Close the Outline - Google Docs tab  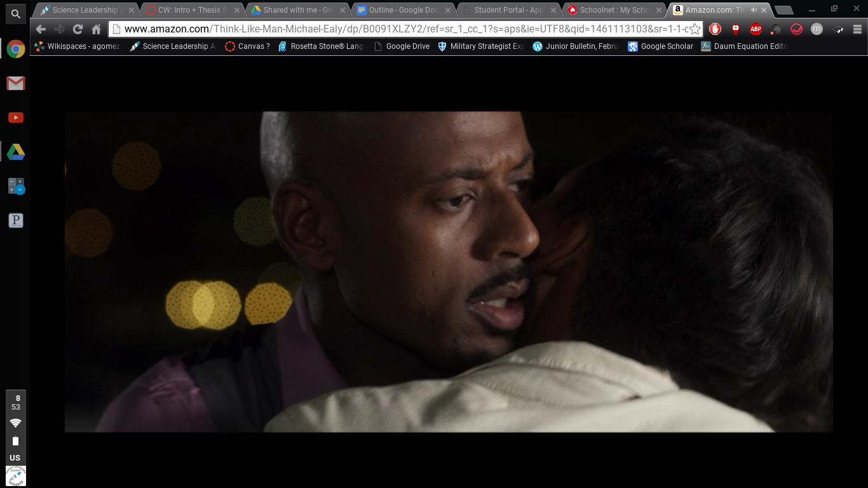click(x=448, y=10)
